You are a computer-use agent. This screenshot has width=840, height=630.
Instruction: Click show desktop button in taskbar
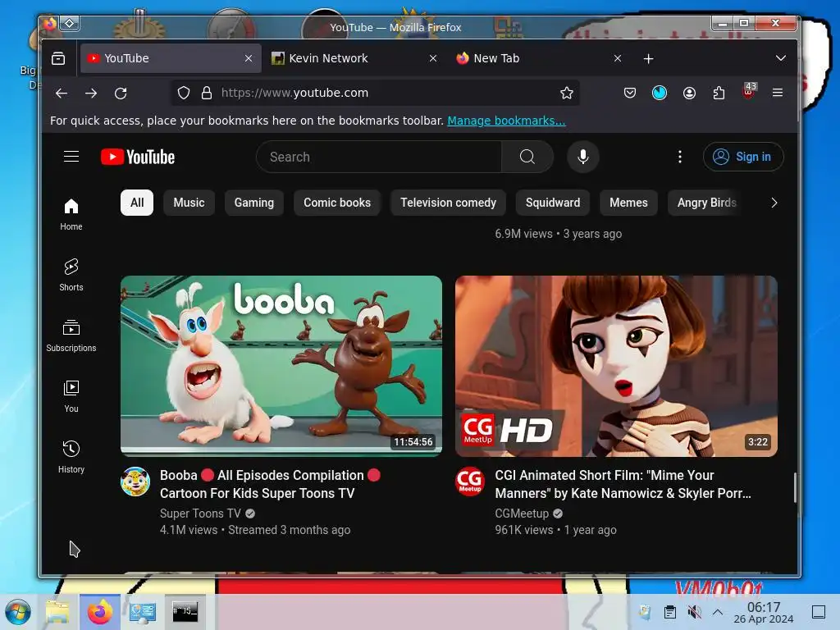[x=819, y=612]
